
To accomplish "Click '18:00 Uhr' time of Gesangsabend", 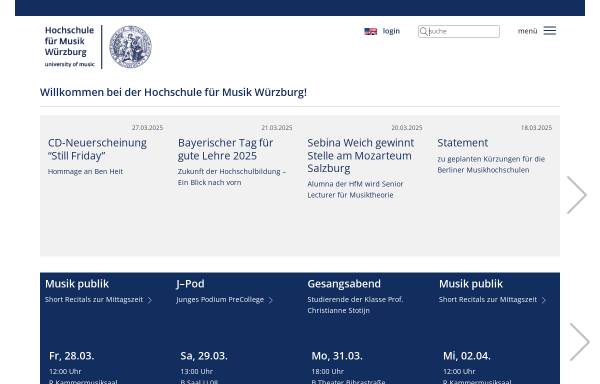I will [x=328, y=371].
